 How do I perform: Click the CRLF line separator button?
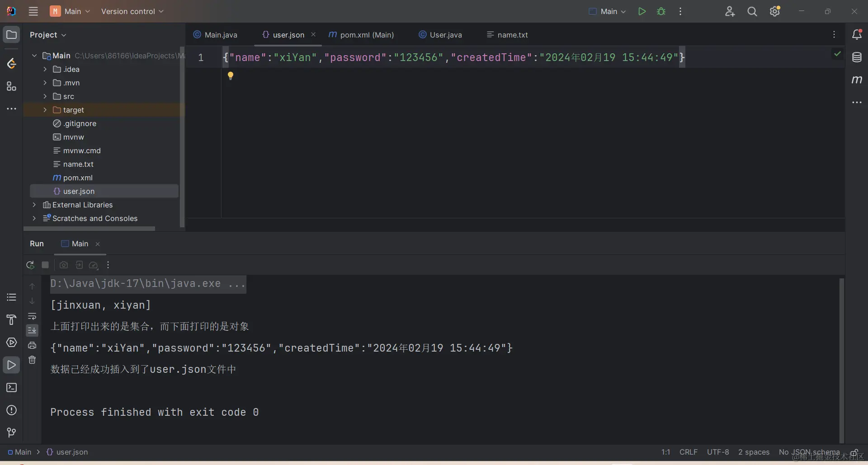click(x=688, y=452)
